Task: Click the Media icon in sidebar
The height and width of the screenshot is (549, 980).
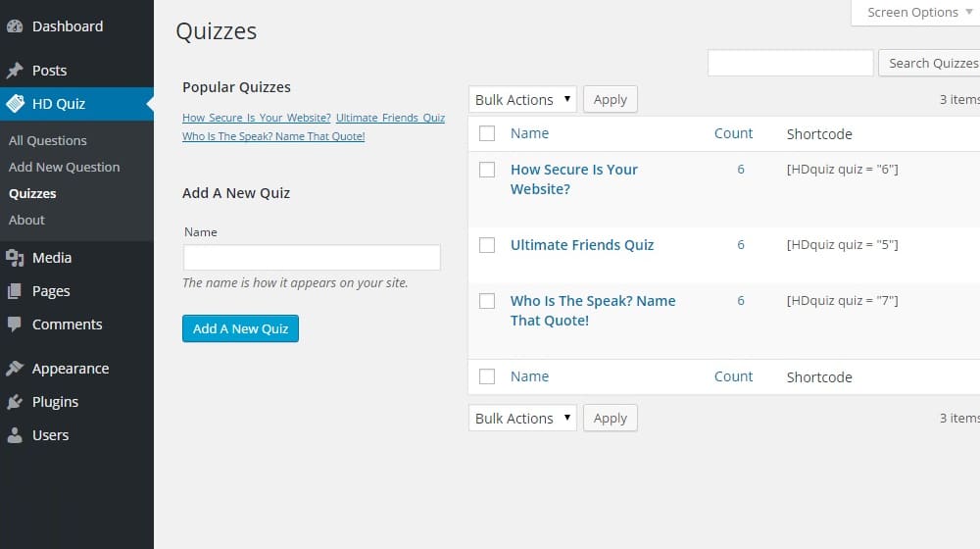Action: [15, 258]
